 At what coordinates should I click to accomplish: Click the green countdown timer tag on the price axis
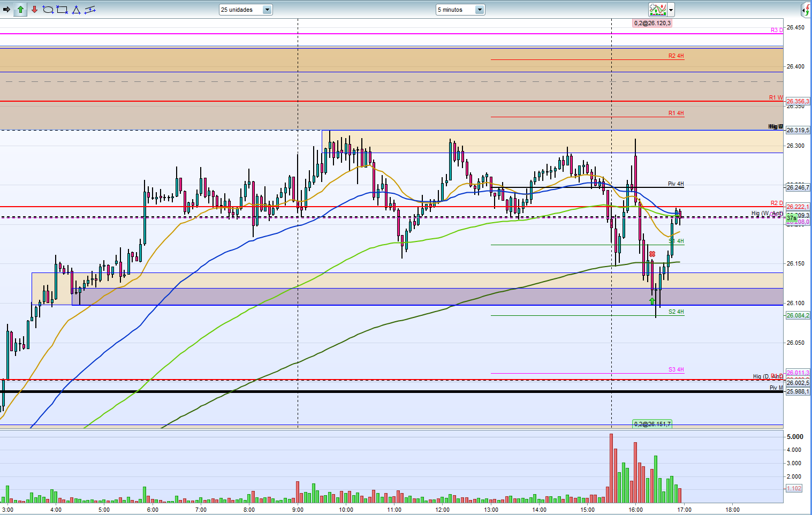tap(791, 218)
